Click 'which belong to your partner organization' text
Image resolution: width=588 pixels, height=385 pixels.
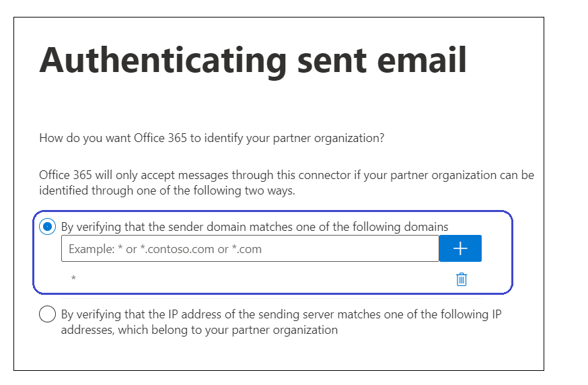(199, 330)
